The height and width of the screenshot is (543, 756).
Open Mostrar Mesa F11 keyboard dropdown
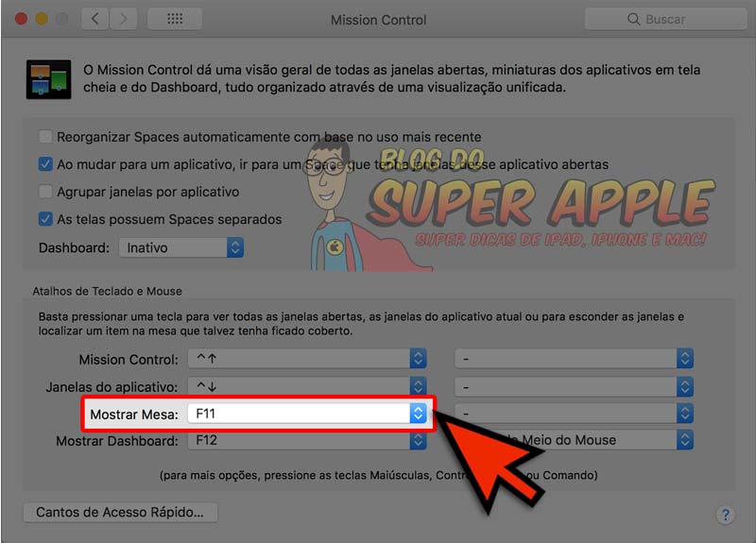click(x=307, y=414)
